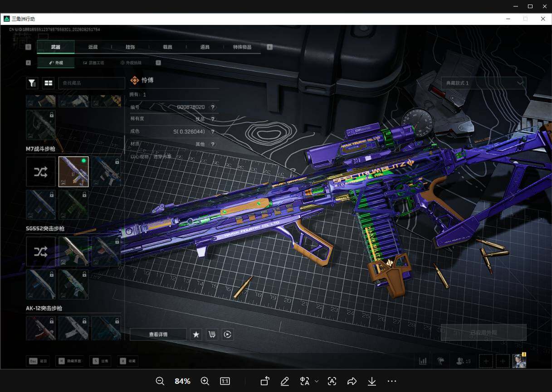
Task: Click the first empty teammate plus slot
Action: coord(486,361)
